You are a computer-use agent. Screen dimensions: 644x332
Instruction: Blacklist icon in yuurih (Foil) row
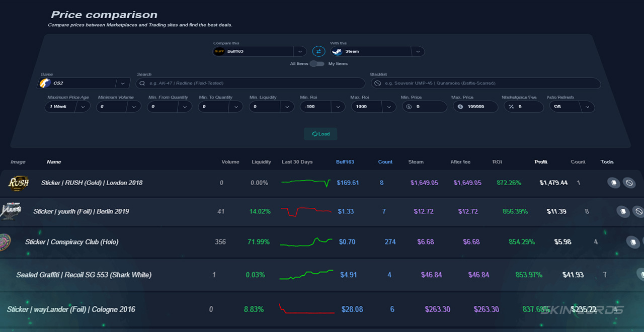(x=638, y=212)
